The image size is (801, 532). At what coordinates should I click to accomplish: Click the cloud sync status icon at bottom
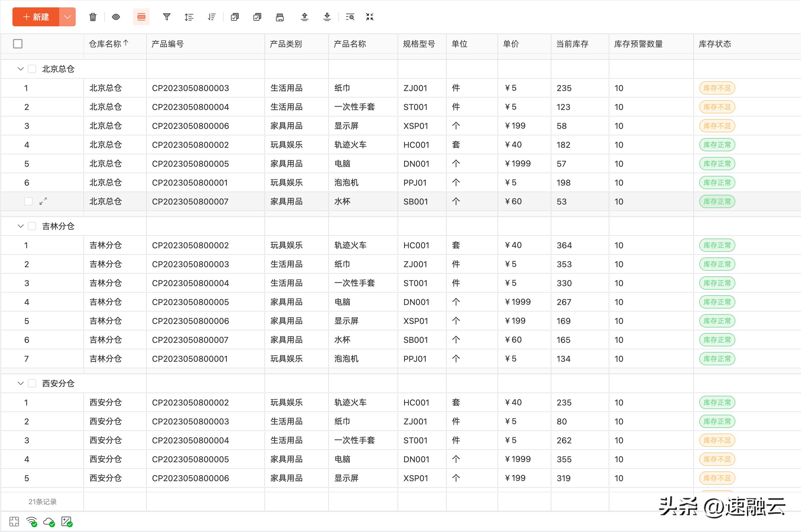[x=49, y=521]
